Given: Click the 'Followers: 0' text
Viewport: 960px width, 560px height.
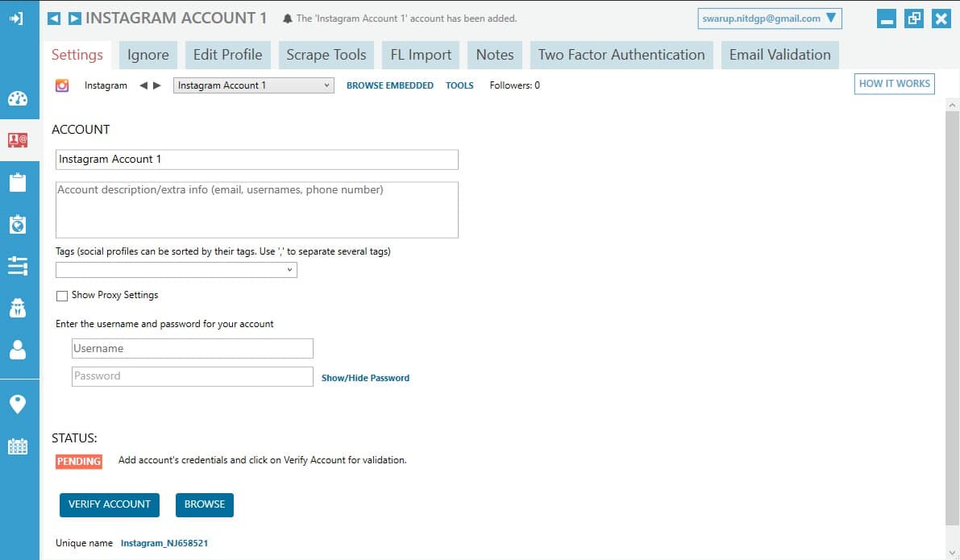Looking at the screenshot, I should click(x=515, y=85).
